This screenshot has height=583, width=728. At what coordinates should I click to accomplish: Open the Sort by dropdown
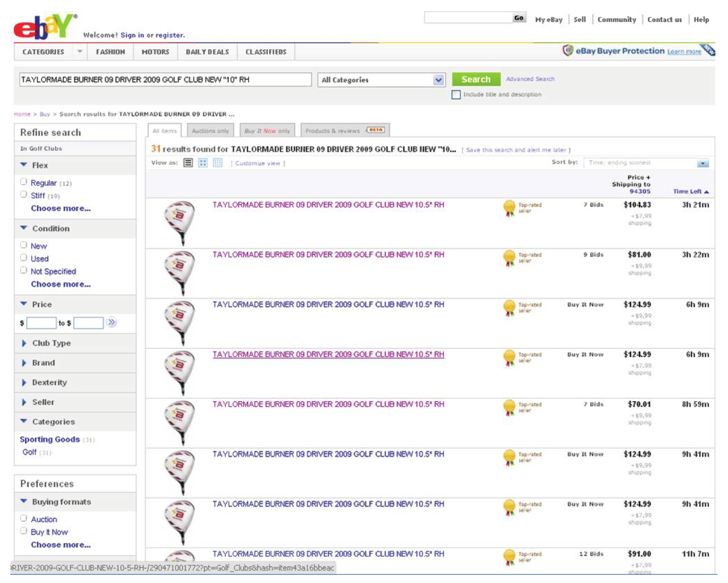pos(647,163)
